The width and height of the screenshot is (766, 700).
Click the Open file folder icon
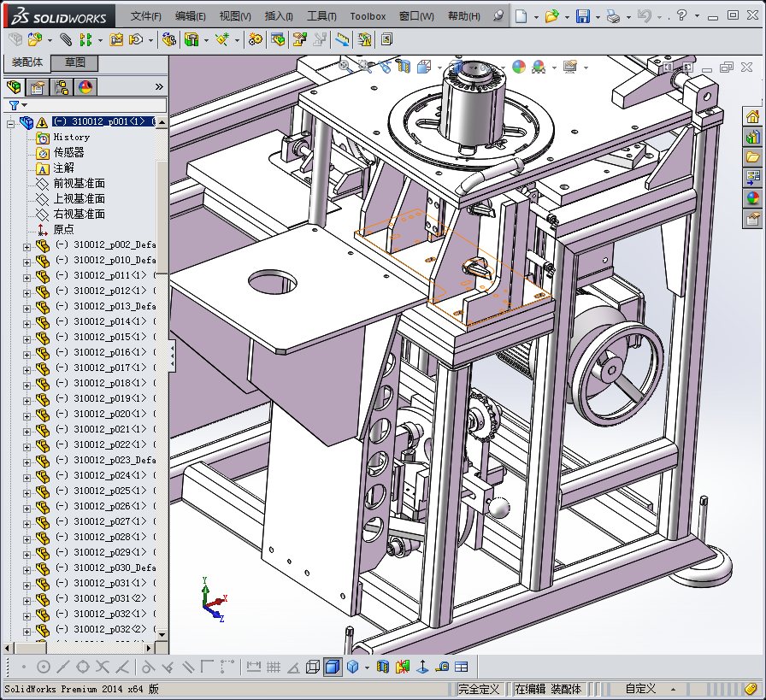tap(552, 16)
